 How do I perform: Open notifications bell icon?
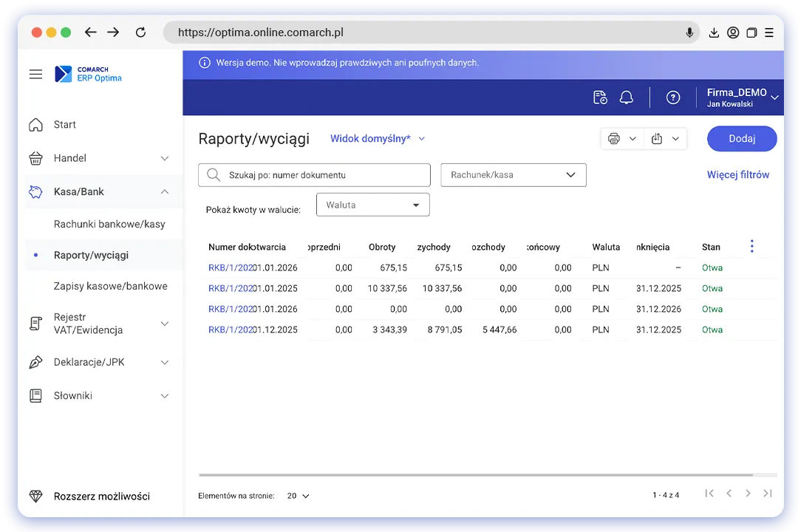(626, 98)
